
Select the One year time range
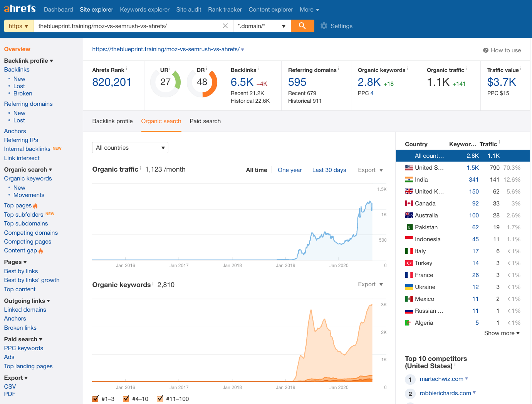pos(290,170)
